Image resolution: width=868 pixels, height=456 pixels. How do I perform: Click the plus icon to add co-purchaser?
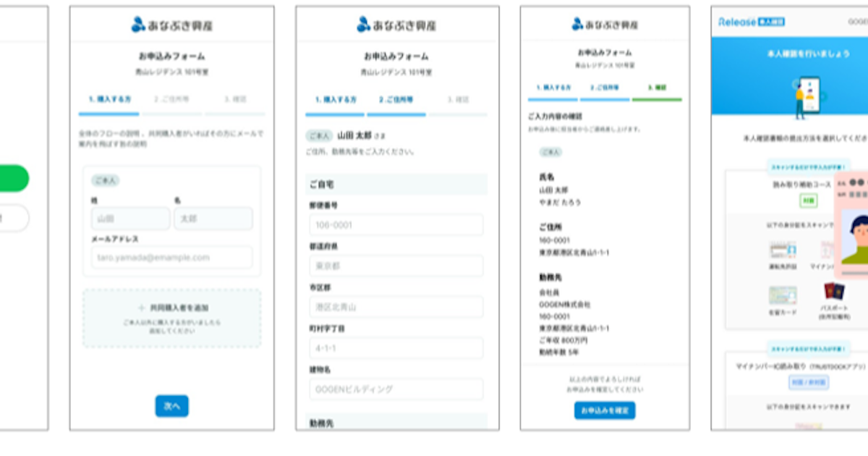point(141,308)
